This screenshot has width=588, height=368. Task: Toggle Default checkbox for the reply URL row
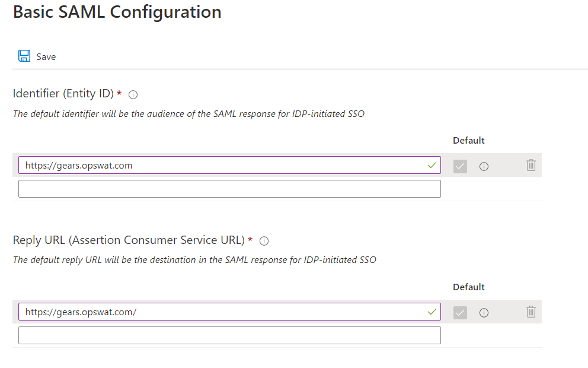[x=460, y=312]
